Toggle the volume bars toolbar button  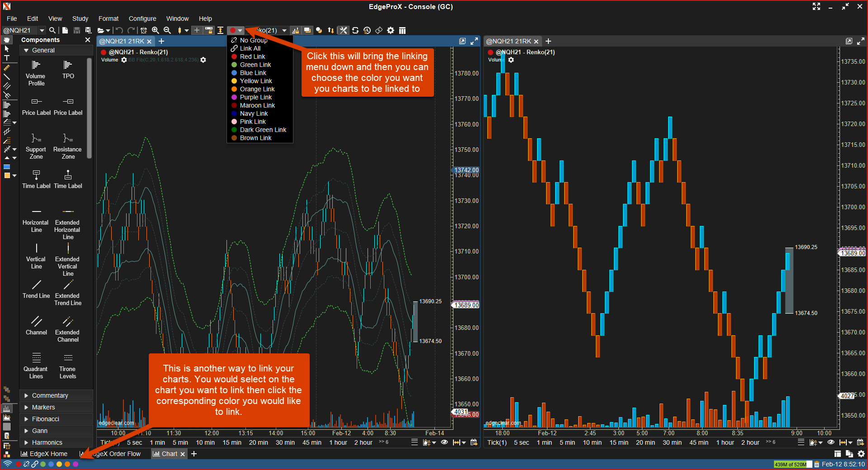pyautogui.click(x=296, y=30)
